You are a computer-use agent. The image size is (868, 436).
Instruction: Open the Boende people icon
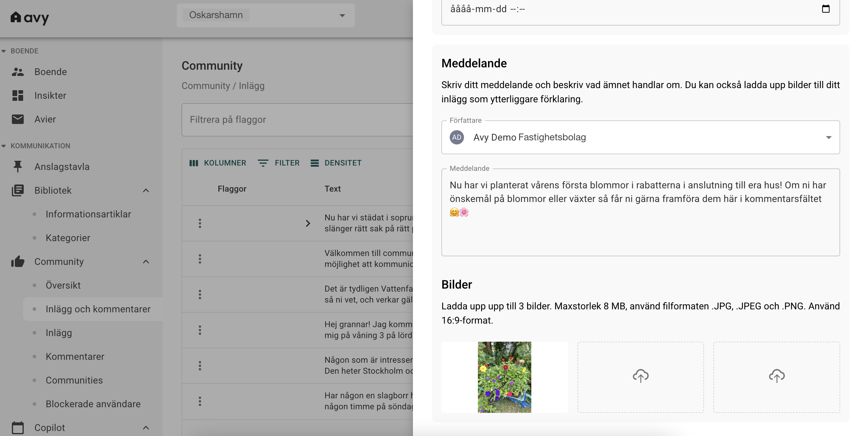pos(18,72)
